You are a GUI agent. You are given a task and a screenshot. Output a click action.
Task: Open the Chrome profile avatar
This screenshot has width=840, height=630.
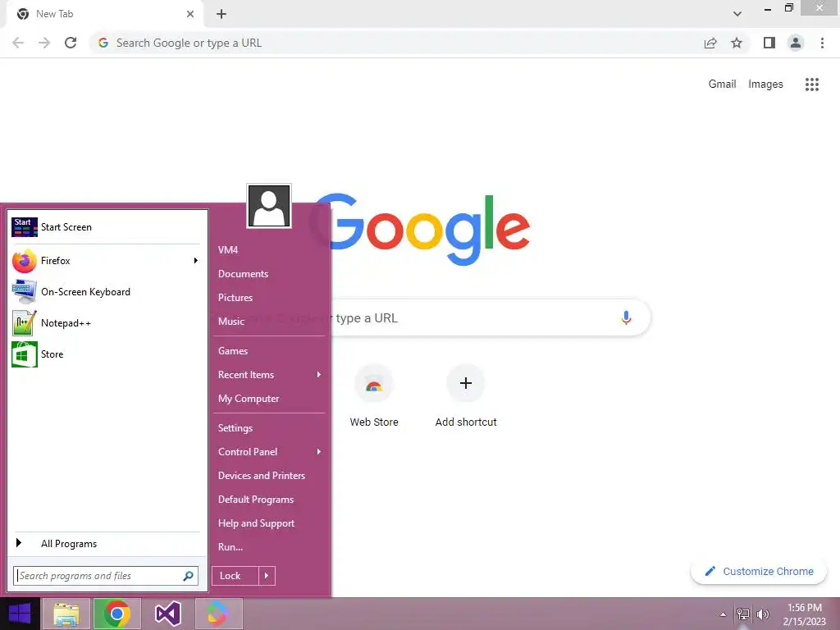click(796, 43)
